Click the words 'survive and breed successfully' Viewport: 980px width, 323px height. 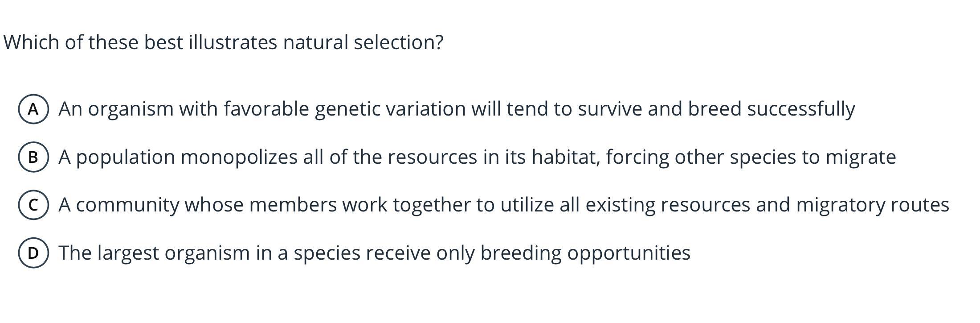pos(716,109)
